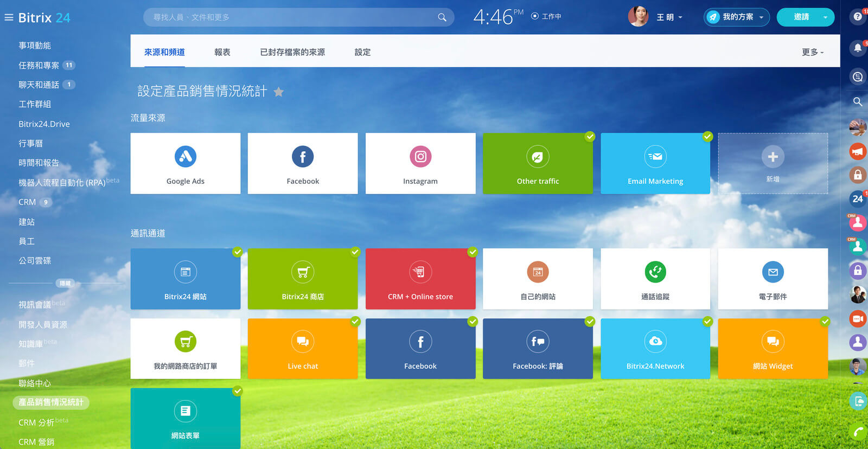The height and width of the screenshot is (449, 868).
Task: Click the right sidebar search magnifier
Action: click(858, 101)
